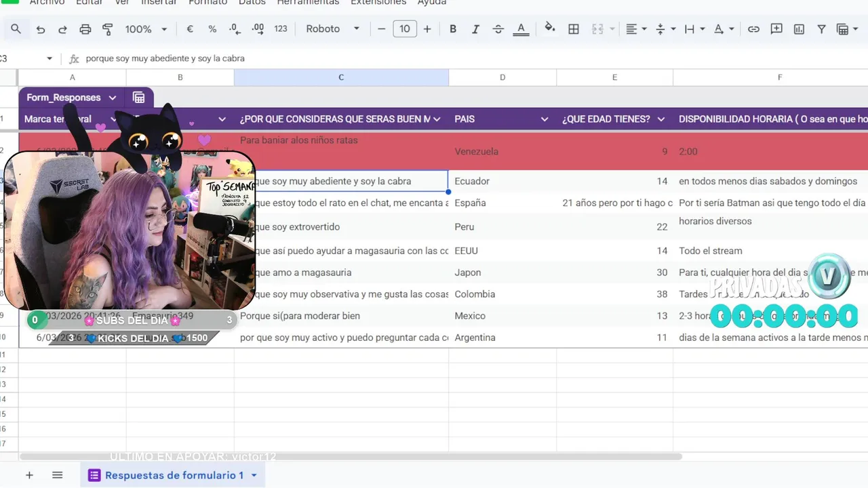
Task: Decrease decimal places
Action: pyautogui.click(x=235, y=29)
